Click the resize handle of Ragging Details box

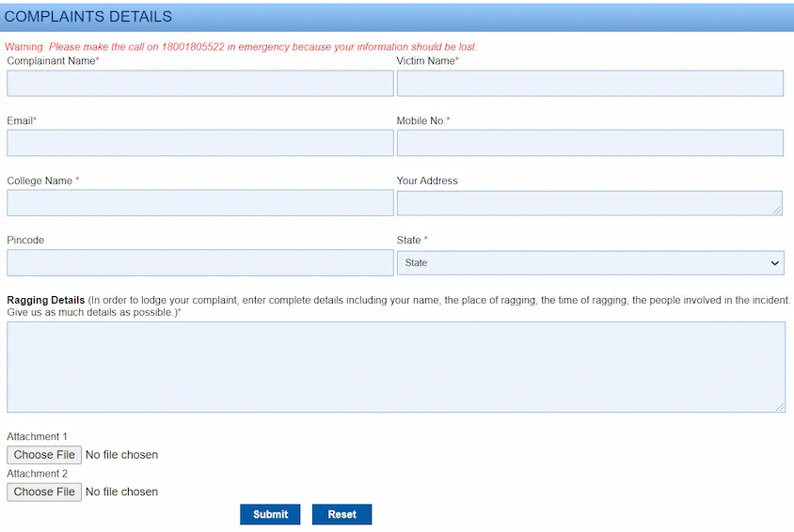click(x=780, y=407)
